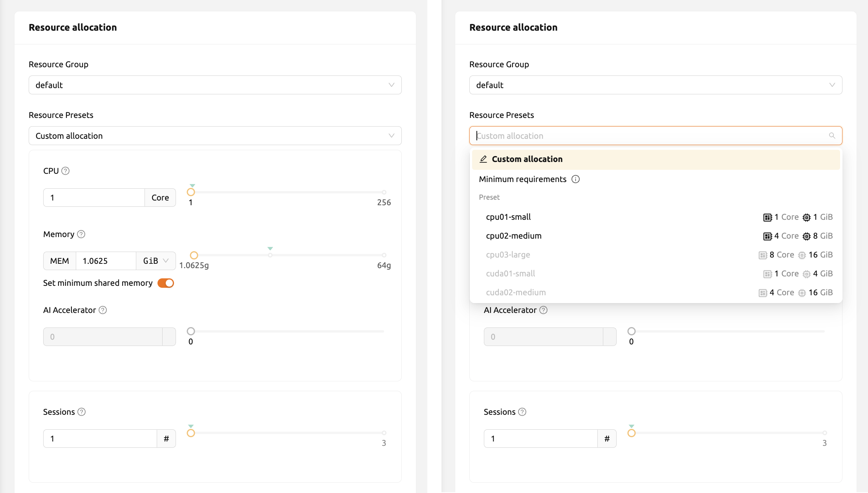The height and width of the screenshot is (493, 868).
Task: Open right Resource Group default dropdown
Action: point(656,85)
